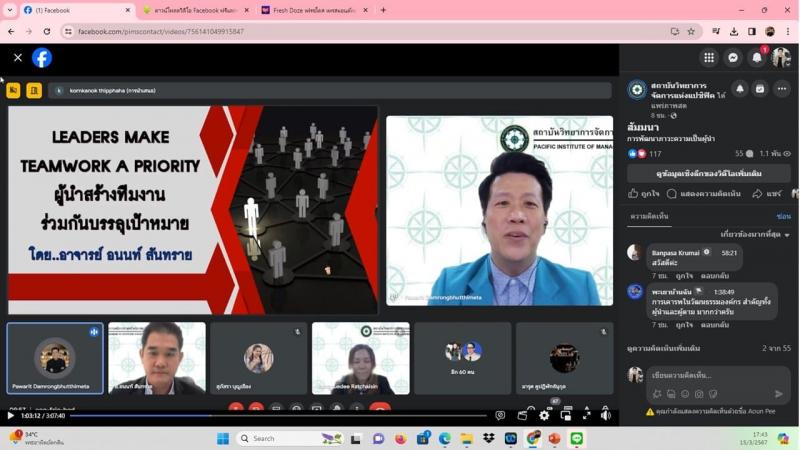Reload the page

[x=46, y=32]
